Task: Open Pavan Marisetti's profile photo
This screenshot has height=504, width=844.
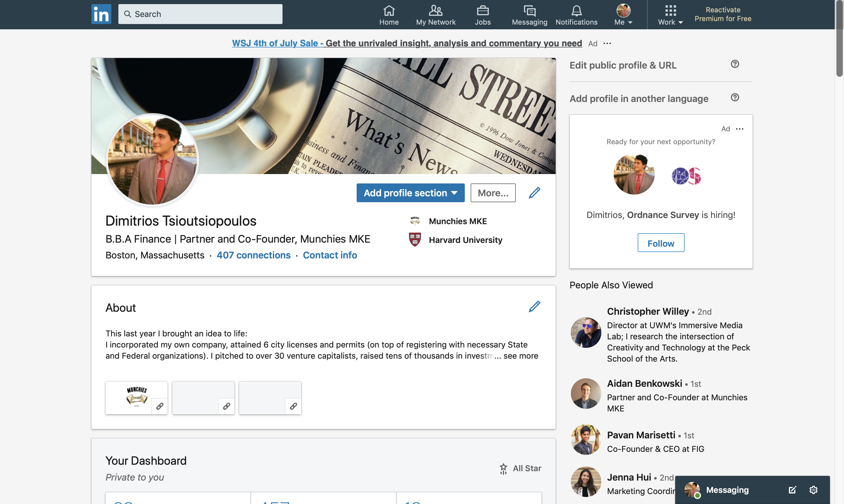Action: (x=586, y=440)
